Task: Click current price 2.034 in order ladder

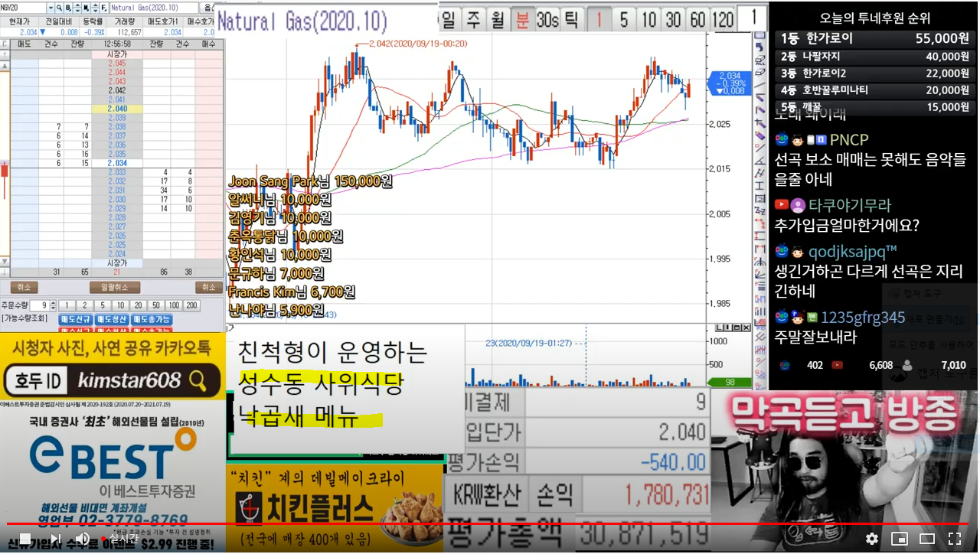Action: coord(116,162)
